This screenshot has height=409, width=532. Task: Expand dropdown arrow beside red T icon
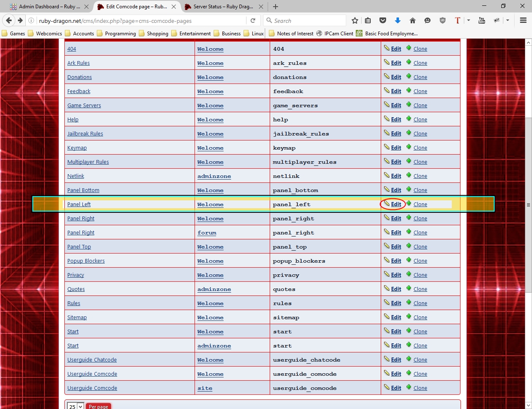[468, 20]
